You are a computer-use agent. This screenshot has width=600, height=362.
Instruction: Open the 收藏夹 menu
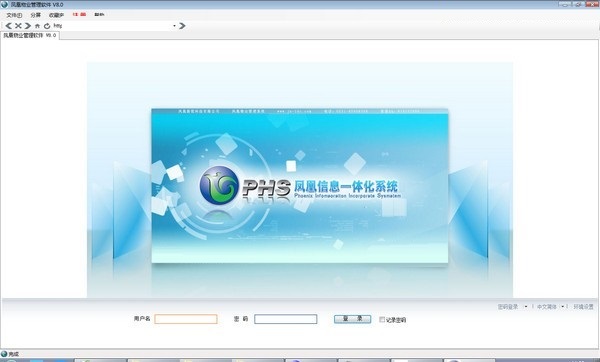click(x=56, y=15)
